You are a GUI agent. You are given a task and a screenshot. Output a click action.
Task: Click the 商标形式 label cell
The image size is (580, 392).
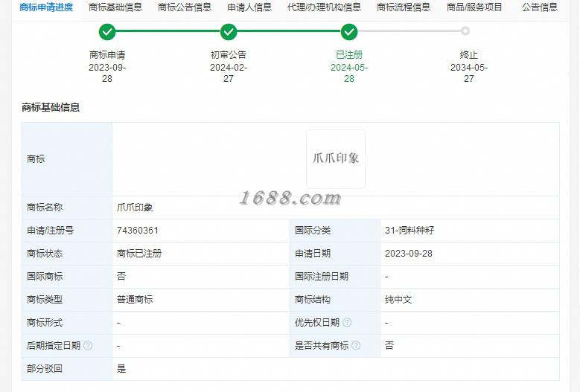(67, 323)
